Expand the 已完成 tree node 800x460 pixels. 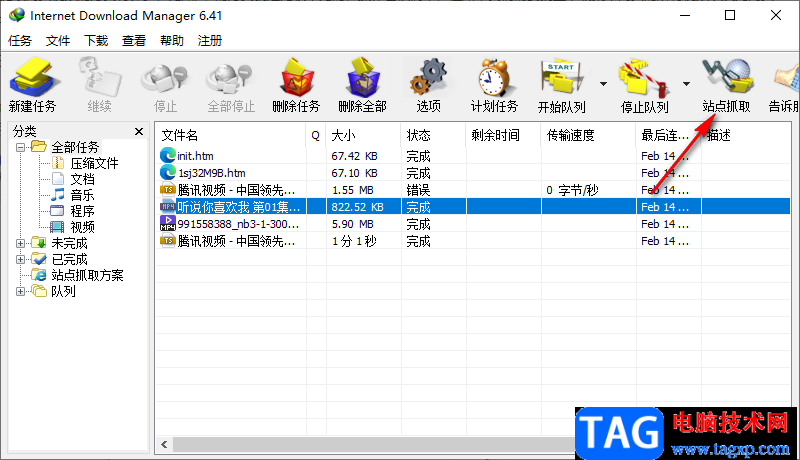coord(20,260)
